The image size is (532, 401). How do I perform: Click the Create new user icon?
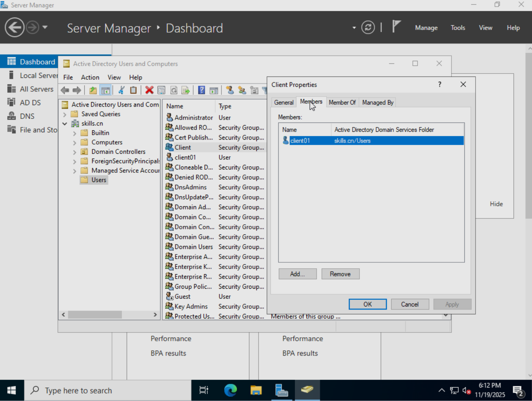[x=230, y=90]
